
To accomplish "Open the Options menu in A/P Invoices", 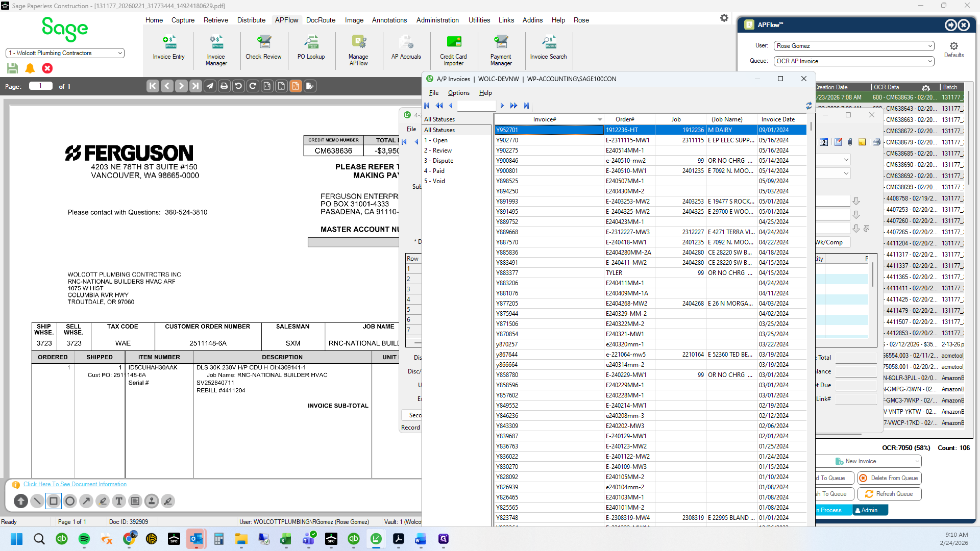I will [x=458, y=93].
